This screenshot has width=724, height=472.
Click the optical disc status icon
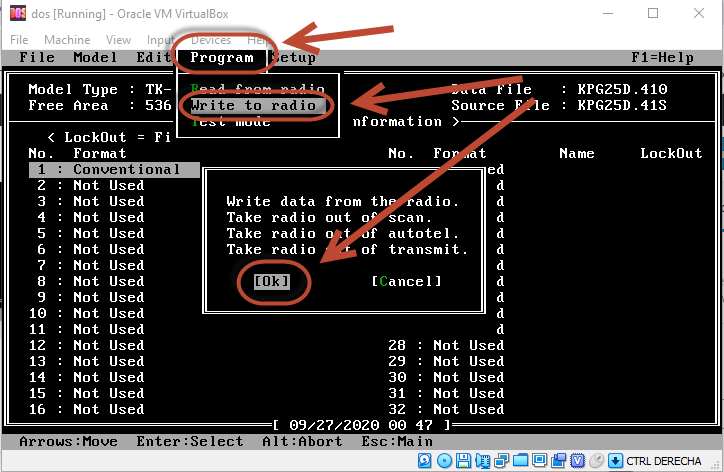point(445,461)
